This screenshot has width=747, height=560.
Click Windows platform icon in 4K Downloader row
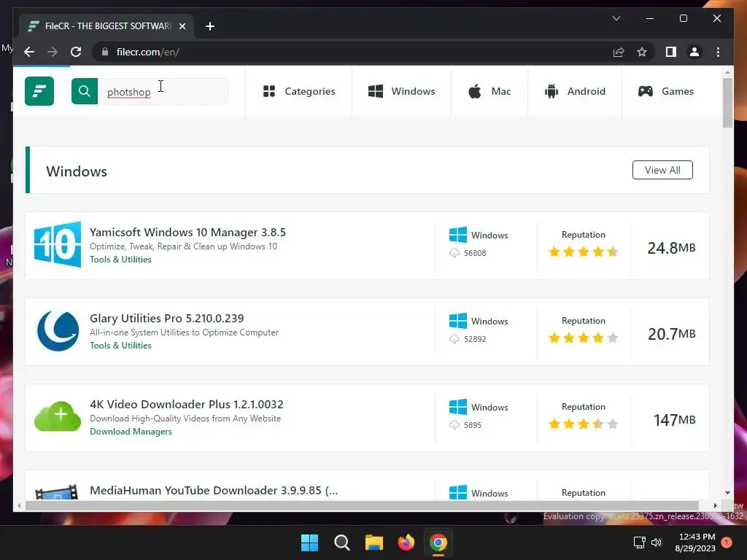tap(458, 407)
